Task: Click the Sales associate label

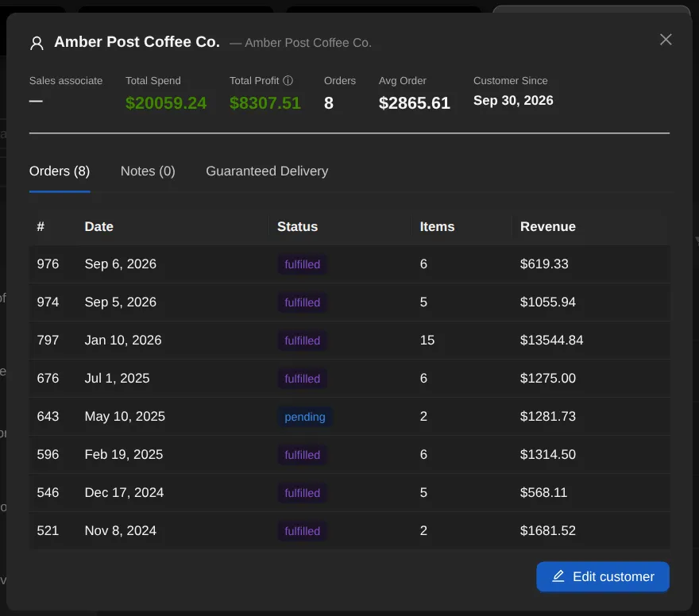Action: [x=66, y=81]
